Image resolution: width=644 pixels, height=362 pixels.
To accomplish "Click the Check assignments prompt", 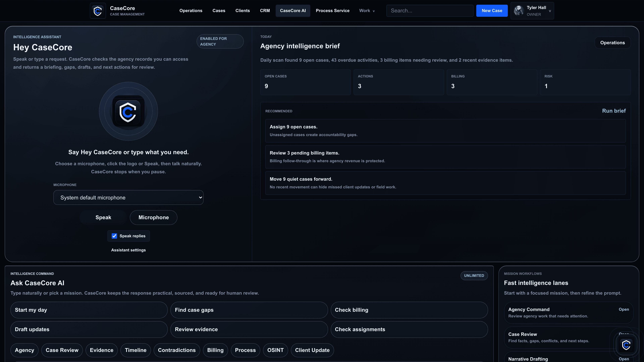I will click(x=409, y=329).
